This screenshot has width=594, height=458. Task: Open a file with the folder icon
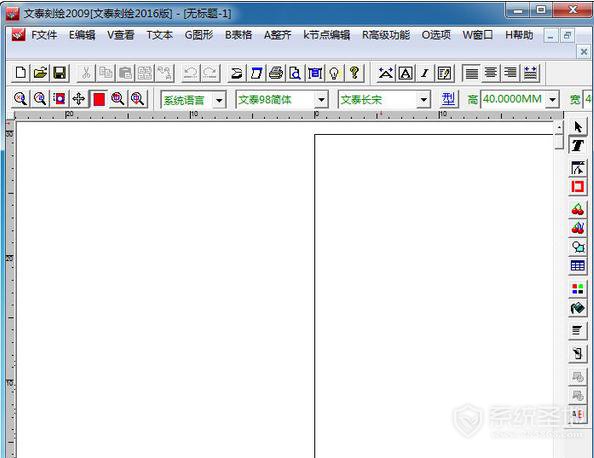[x=40, y=73]
